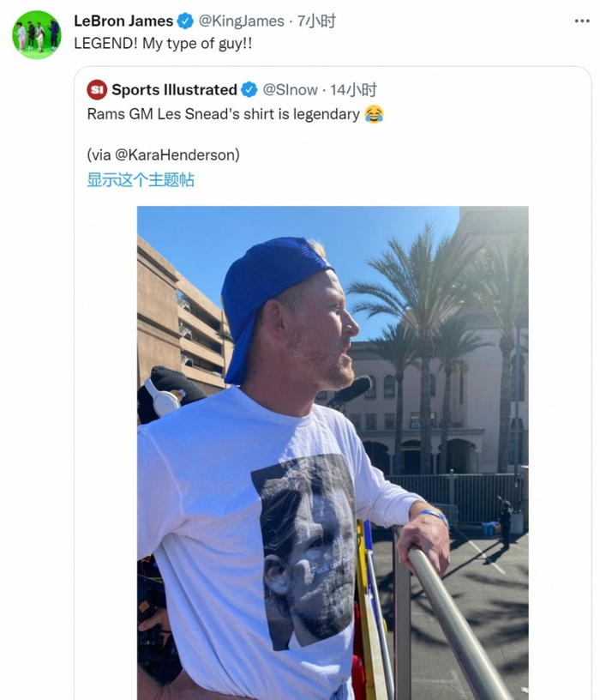Viewport: 600px width, 700px height.
Task: Click the red SI logo avatar
Action: [97, 90]
